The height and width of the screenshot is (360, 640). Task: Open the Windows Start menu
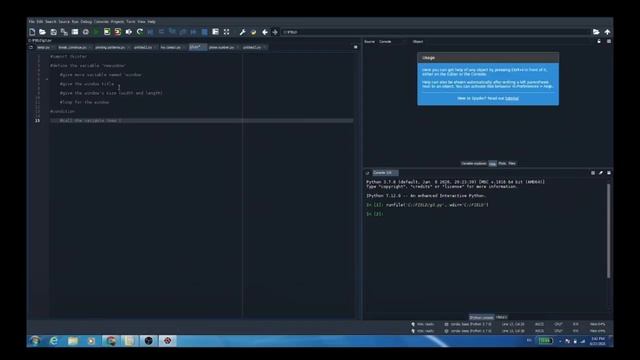pos(35,341)
